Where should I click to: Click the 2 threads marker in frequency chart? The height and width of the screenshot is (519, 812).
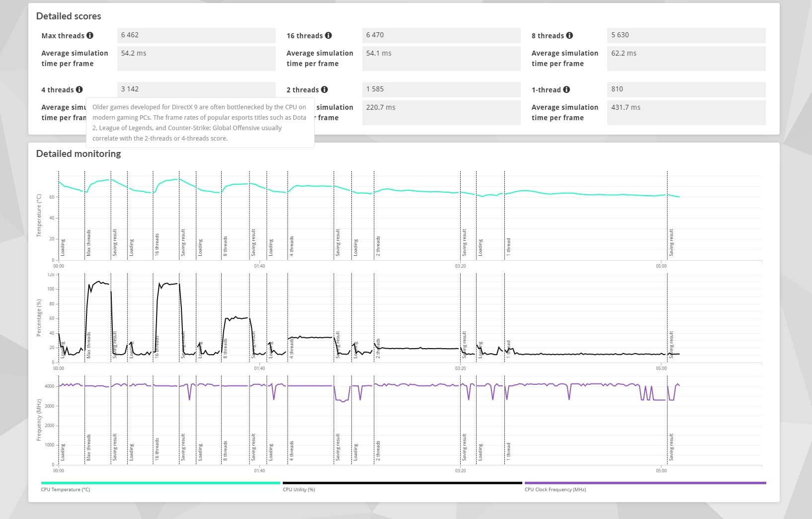(378, 450)
